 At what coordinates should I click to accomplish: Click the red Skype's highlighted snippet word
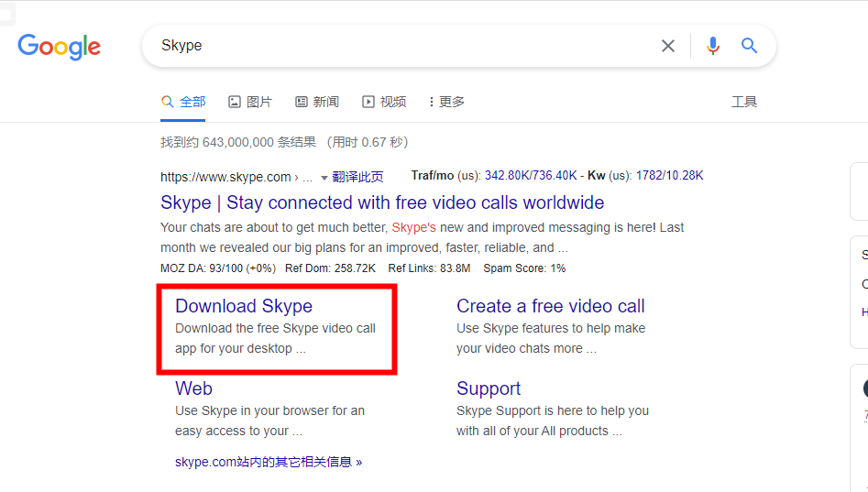(413, 227)
